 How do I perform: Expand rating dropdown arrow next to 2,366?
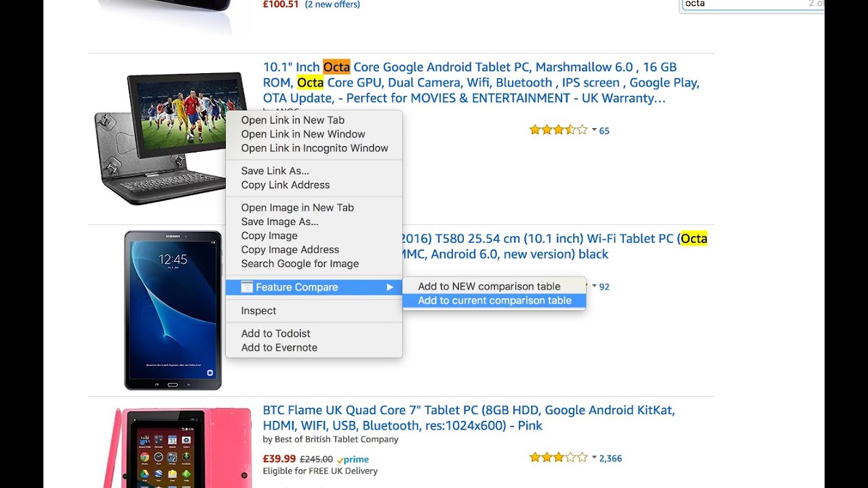(x=594, y=457)
